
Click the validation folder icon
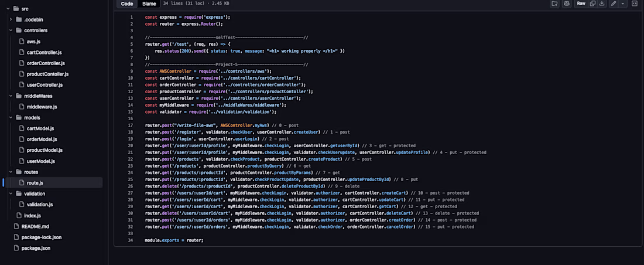pyautogui.click(x=19, y=193)
